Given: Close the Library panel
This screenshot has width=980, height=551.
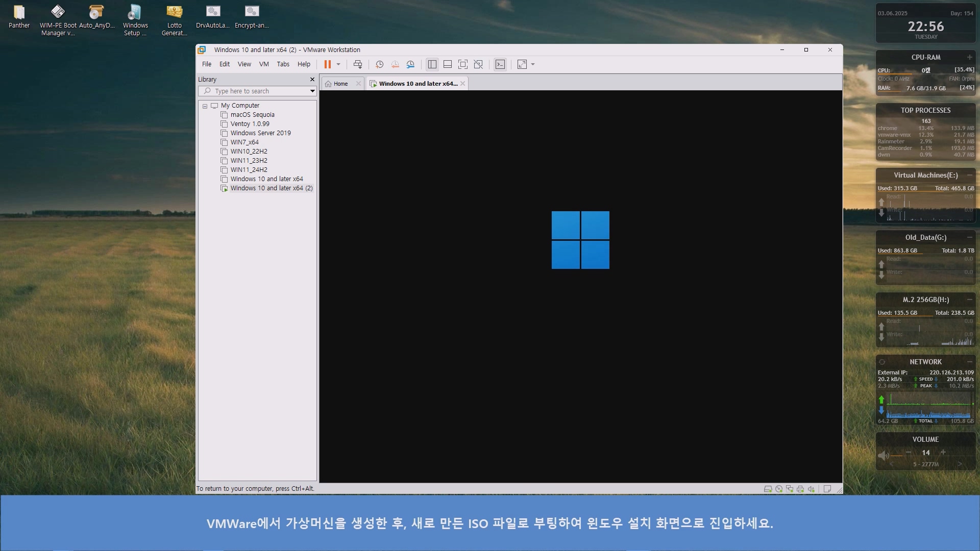Looking at the screenshot, I should (312, 80).
